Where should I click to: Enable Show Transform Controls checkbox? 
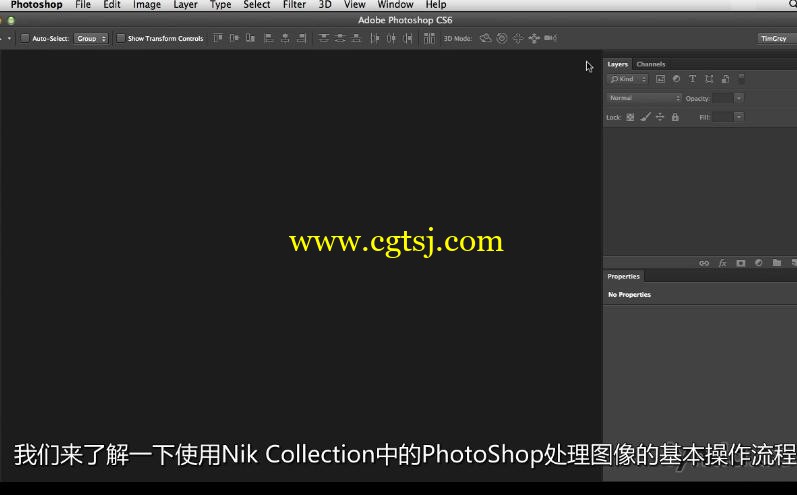120,38
